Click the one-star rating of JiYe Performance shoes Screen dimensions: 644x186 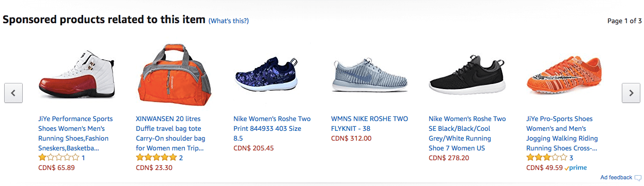pyautogui.click(x=59, y=158)
